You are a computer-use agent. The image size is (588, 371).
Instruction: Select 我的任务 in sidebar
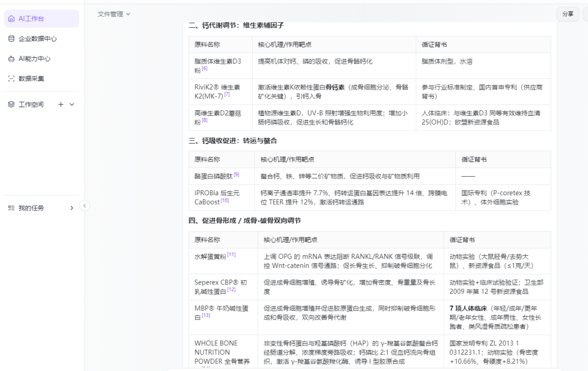[41, 208]
